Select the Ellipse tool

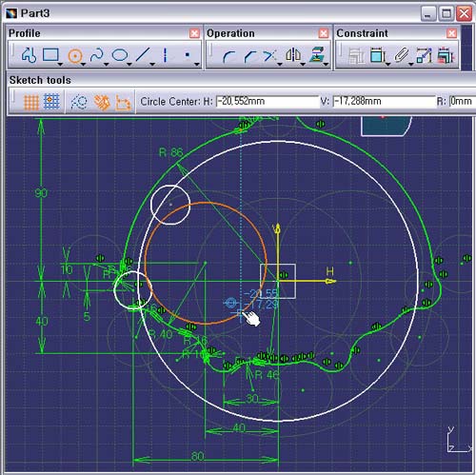pyautogui.click(x=120, y=55)
